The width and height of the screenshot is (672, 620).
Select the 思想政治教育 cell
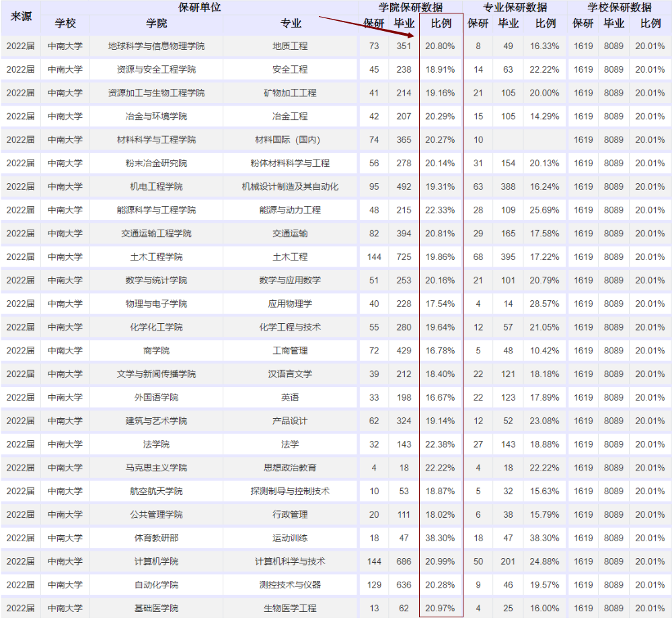(x=290, y=468)
